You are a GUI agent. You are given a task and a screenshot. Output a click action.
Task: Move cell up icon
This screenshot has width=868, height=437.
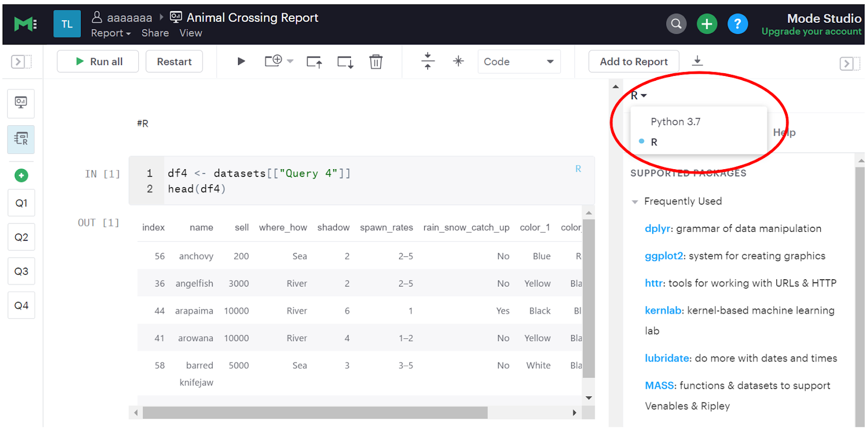315,62
